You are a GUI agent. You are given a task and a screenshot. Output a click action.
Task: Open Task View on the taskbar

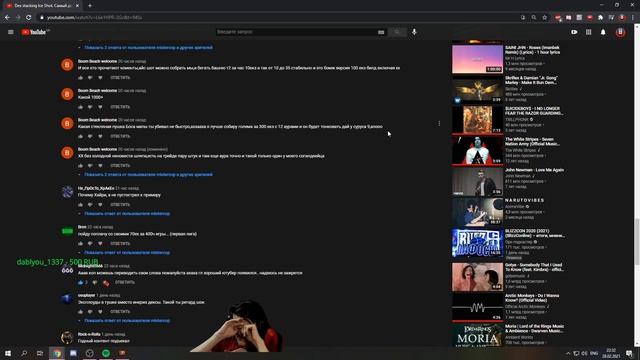pos(40,353)
